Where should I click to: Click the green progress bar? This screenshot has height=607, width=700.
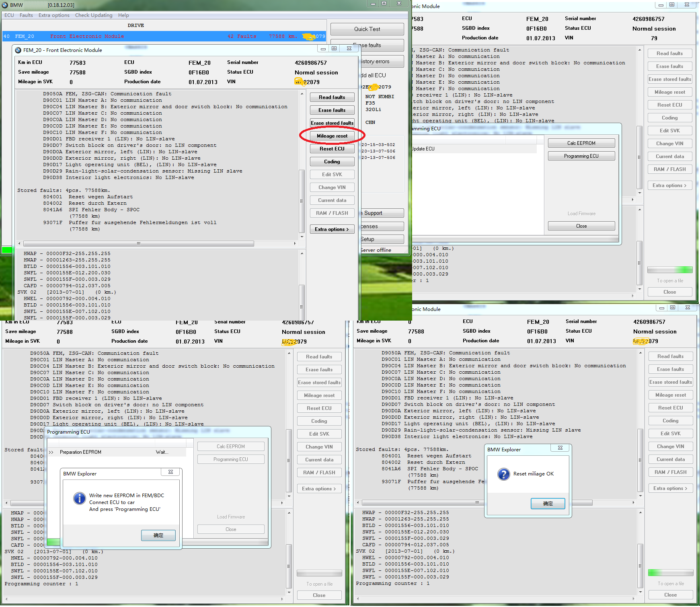tap(670, 270)
